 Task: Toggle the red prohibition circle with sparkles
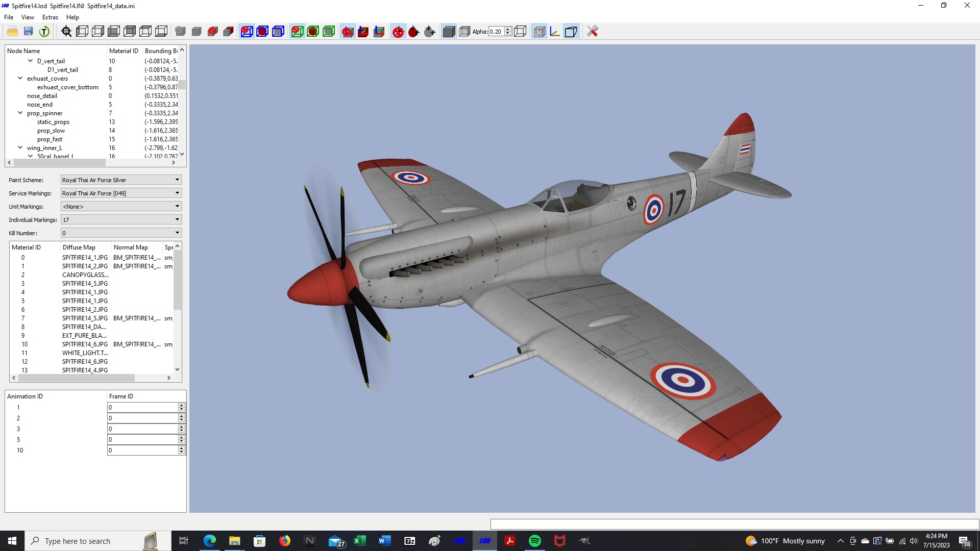click(398, 32)
